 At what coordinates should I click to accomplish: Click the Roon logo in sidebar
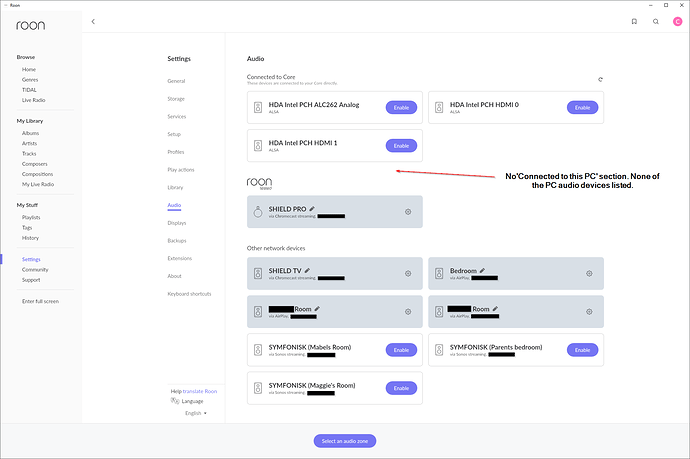click(30, 26)
